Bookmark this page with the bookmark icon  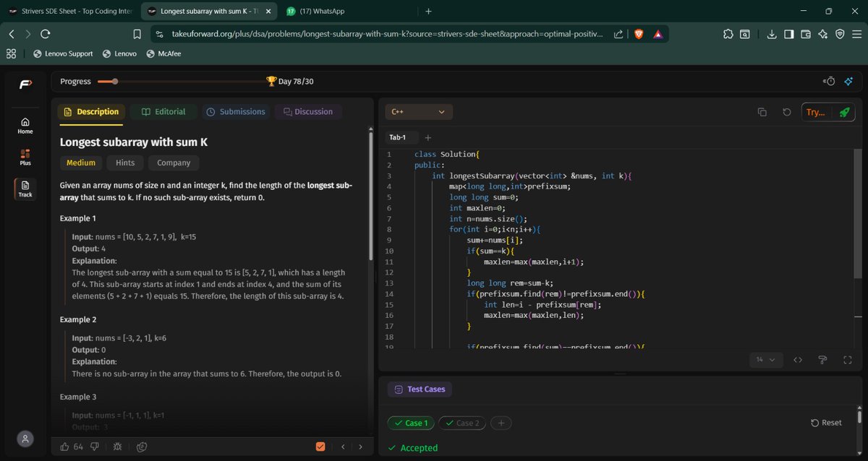point(137,34)
